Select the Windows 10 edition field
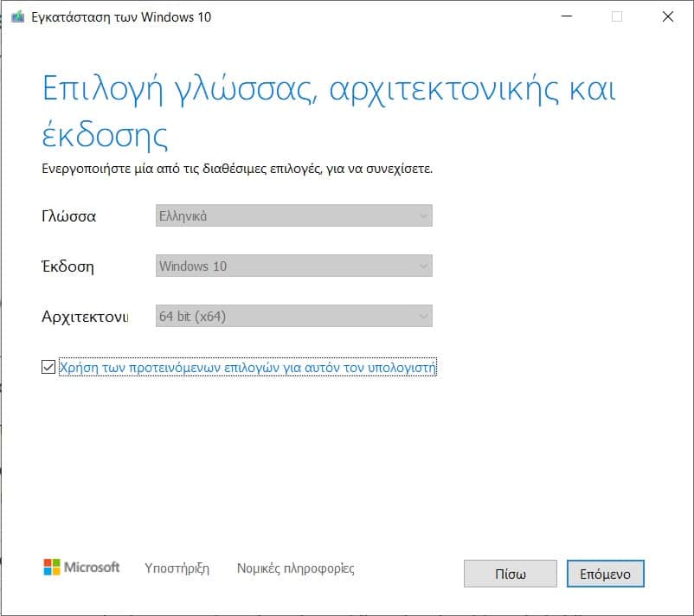Screen dimensions: 694x616 294,266
